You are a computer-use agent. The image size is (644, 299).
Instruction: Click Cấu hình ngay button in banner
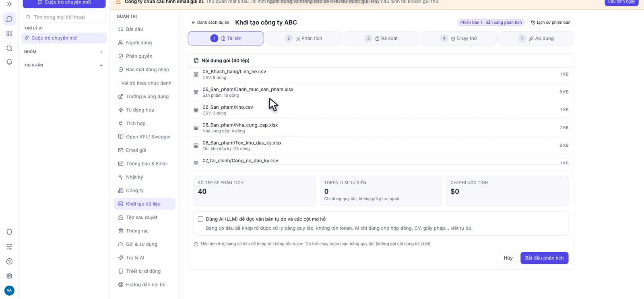[x=621, y=2]
